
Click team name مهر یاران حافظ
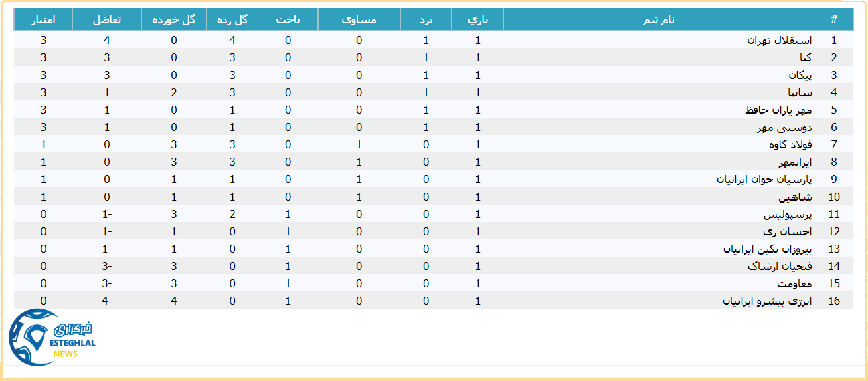[778, 110]
